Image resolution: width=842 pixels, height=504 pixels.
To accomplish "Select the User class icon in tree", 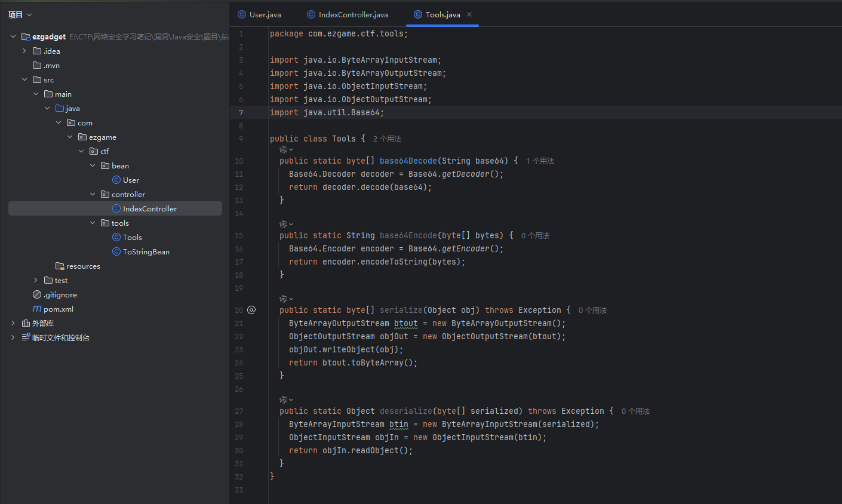I will (x=116, y=180).
